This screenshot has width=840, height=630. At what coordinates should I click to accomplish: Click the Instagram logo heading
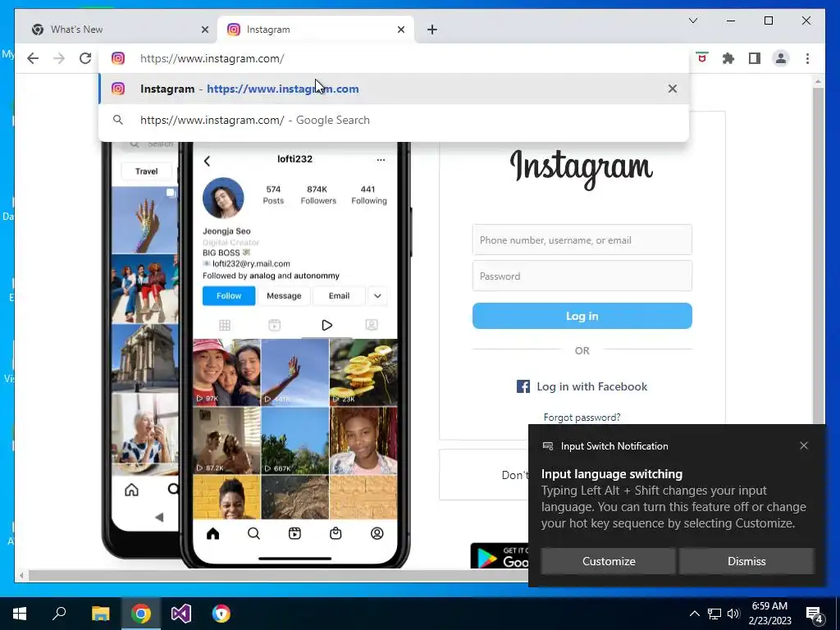pyautogui.click(x=582, y=168)
